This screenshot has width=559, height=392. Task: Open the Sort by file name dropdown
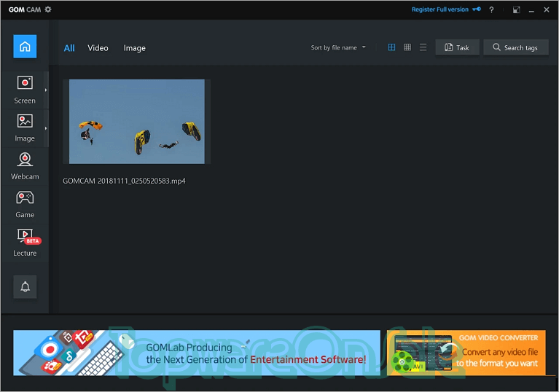click(338, 47)
